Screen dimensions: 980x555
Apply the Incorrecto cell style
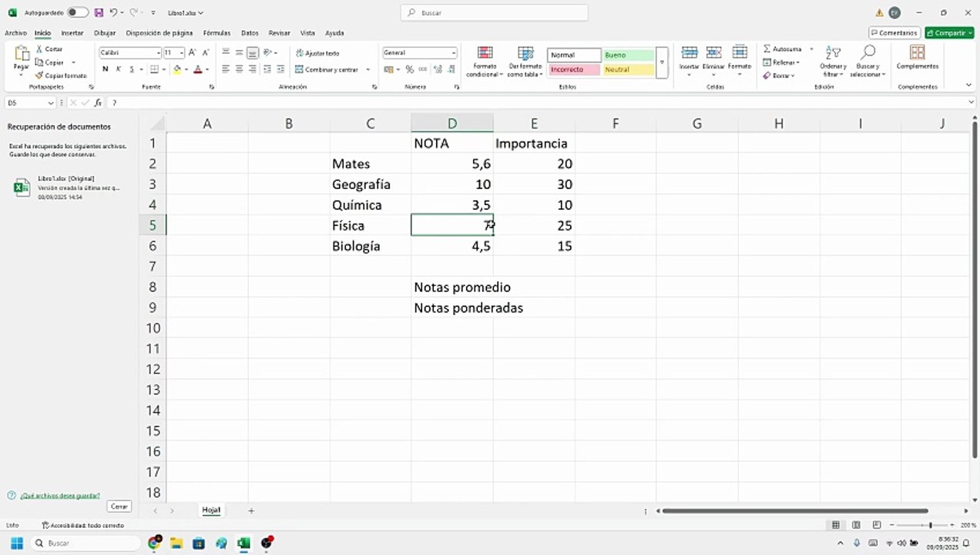(x=574, y=69)
